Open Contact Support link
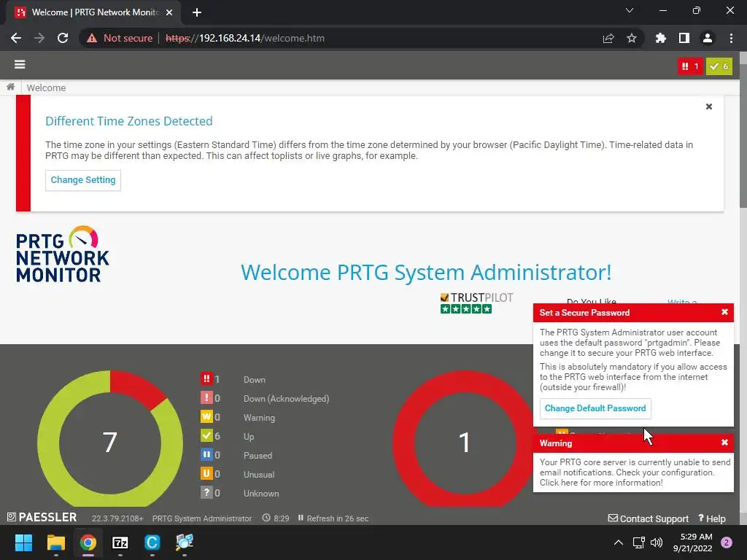This screenshot has width=747, height=560. tap(649, 518)
